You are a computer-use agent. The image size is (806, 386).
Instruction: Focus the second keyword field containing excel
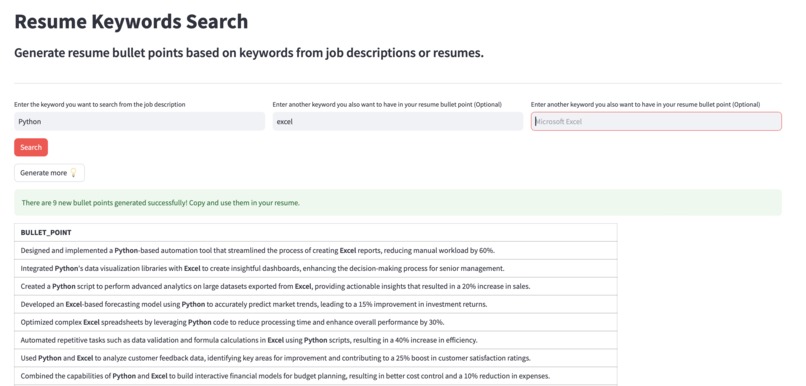pyautogui.click(x=397, y=122)
